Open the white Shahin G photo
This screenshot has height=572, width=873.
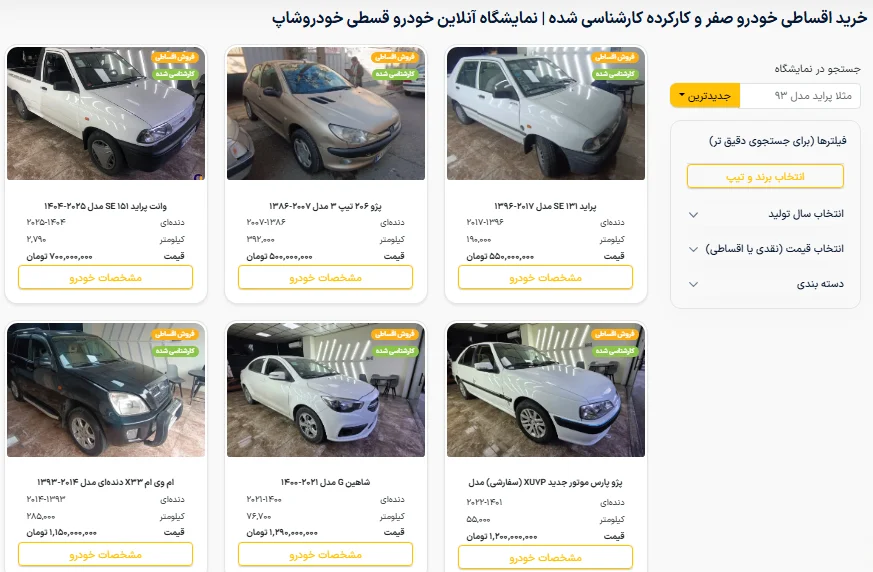326,390
